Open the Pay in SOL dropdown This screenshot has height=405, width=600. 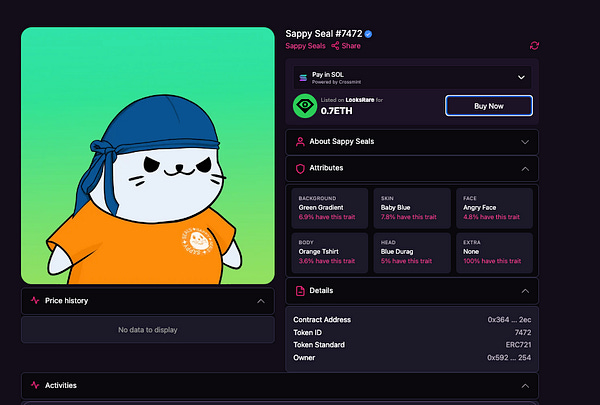tap(412, 78)
